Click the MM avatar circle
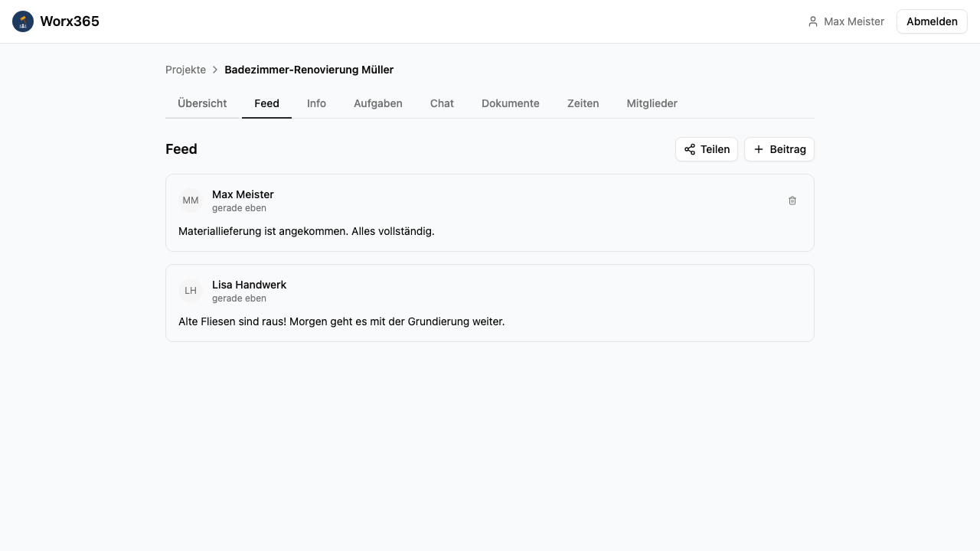The image size is (980, 551). (x=191, y=201)
